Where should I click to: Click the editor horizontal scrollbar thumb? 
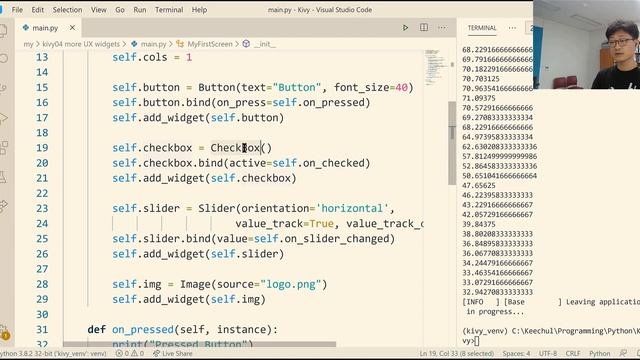point(199,344)
